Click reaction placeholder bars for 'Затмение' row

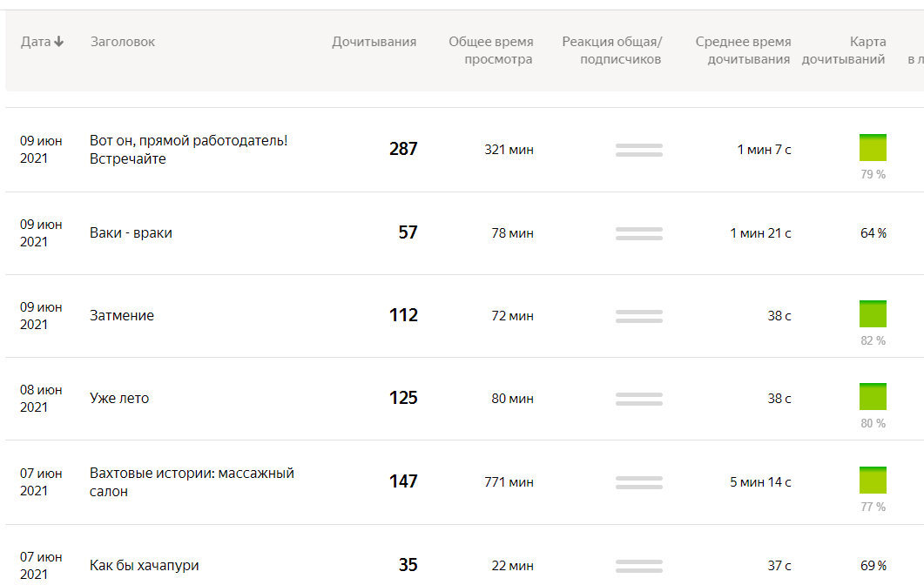point(638,316)
